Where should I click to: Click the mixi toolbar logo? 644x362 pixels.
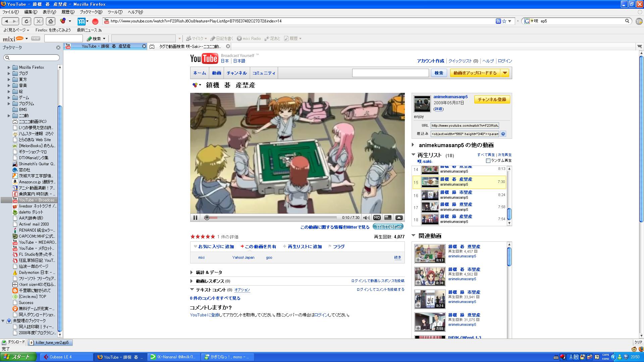(13, 39)
